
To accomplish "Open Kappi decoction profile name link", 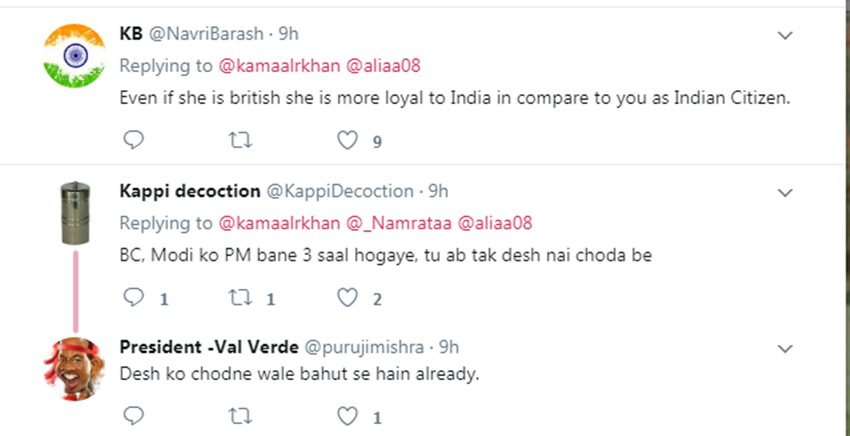I will [189, 190].
